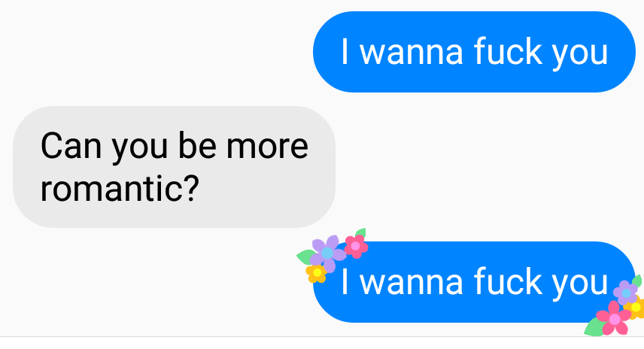Tap the green leaf above the top-left pink flower
Screen dimensions: 644x349
(360, 232)
